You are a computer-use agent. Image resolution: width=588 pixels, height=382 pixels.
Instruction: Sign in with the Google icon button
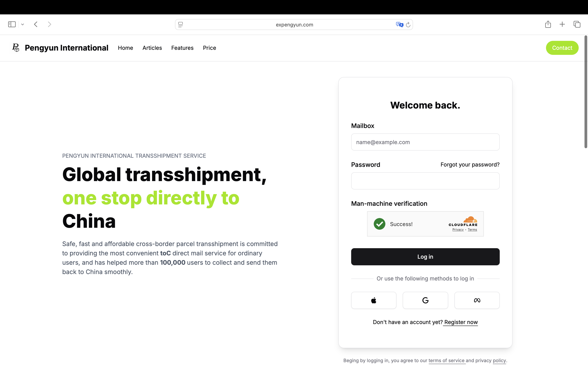click(x=425, y=300)
